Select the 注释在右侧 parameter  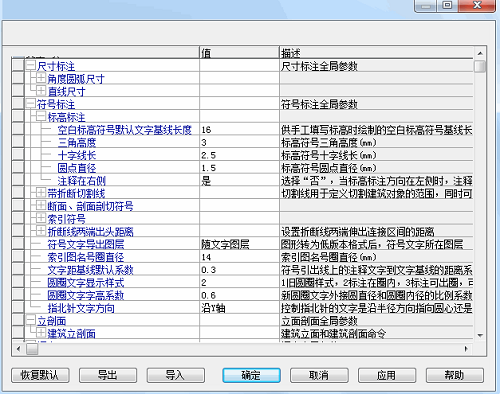82,181
